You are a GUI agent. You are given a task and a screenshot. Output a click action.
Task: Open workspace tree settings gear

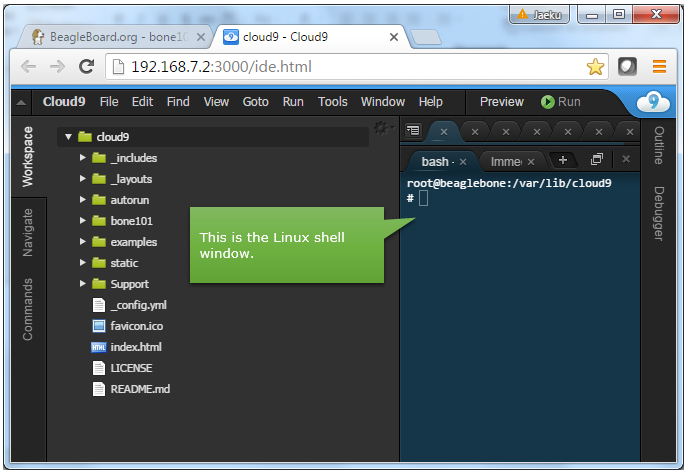tap(383, 128)
